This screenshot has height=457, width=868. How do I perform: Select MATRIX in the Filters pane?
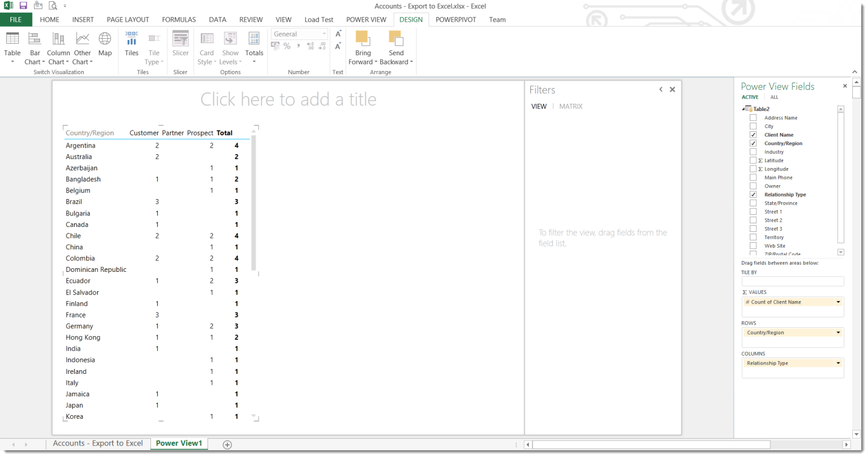tap(570, 106)
